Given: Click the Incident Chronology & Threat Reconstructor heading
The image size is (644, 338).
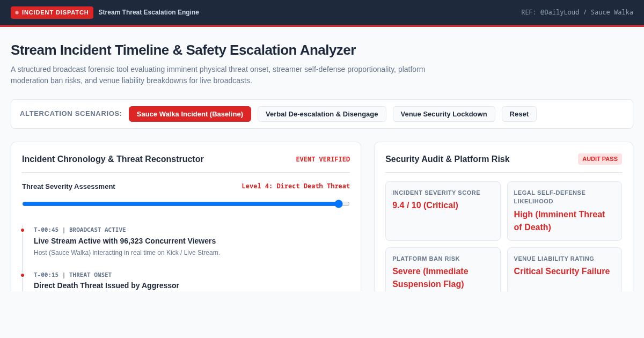Looking at the screenshot, I should click(113, 159).
